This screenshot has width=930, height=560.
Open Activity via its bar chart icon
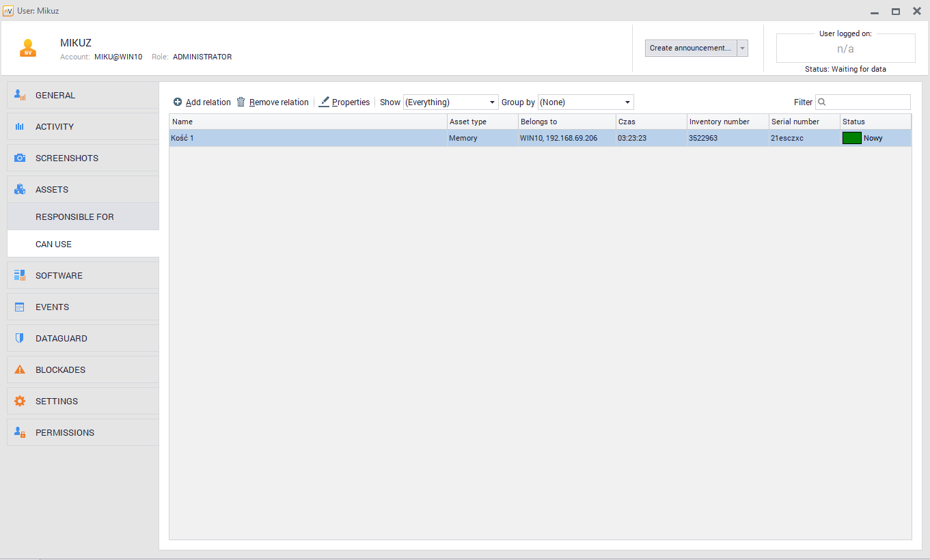(20, 127)
